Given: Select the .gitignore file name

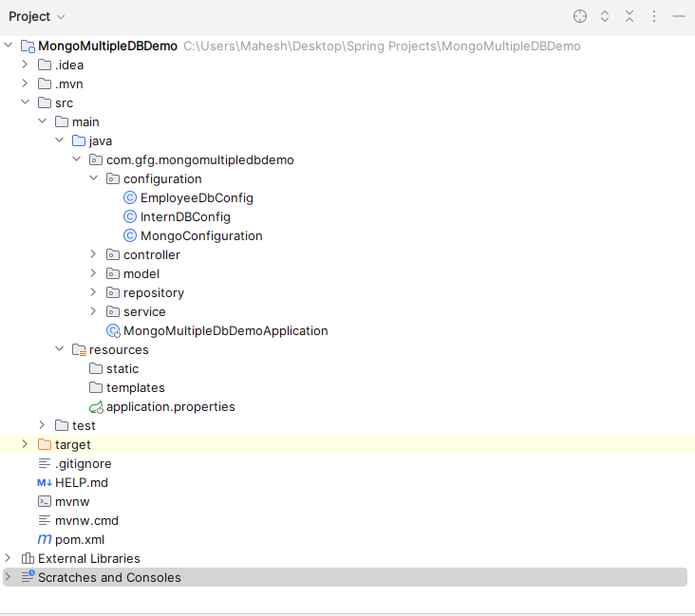Looking at the screenshot, I should tap(84, 463).
